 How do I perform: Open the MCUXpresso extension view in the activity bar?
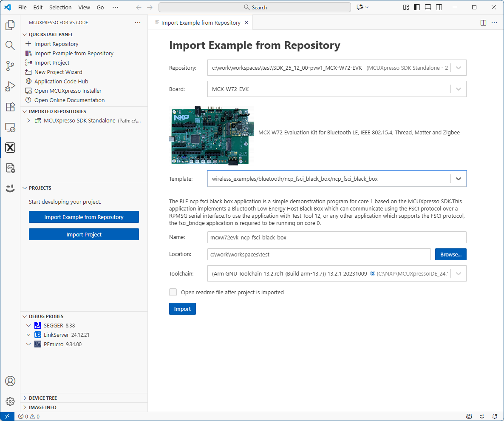point(10,148)
